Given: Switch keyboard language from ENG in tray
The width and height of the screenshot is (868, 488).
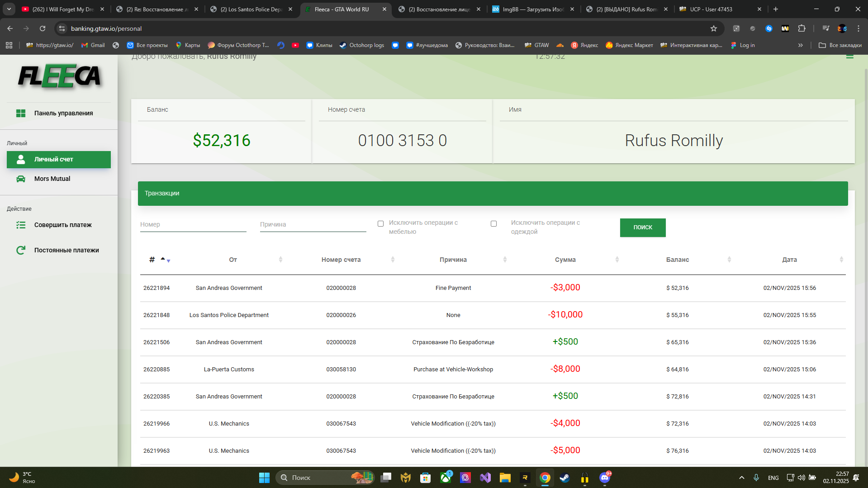Looking at the screenshot, I should pos(773,478).
